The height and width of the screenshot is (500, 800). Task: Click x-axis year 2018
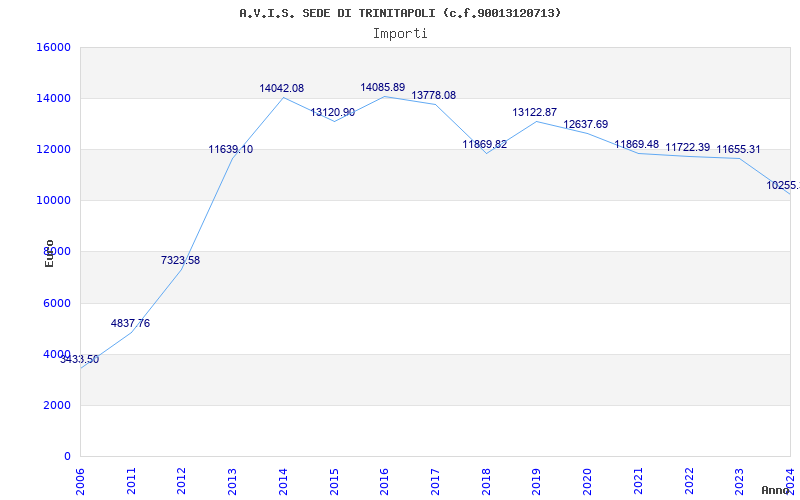coord(486,481)
